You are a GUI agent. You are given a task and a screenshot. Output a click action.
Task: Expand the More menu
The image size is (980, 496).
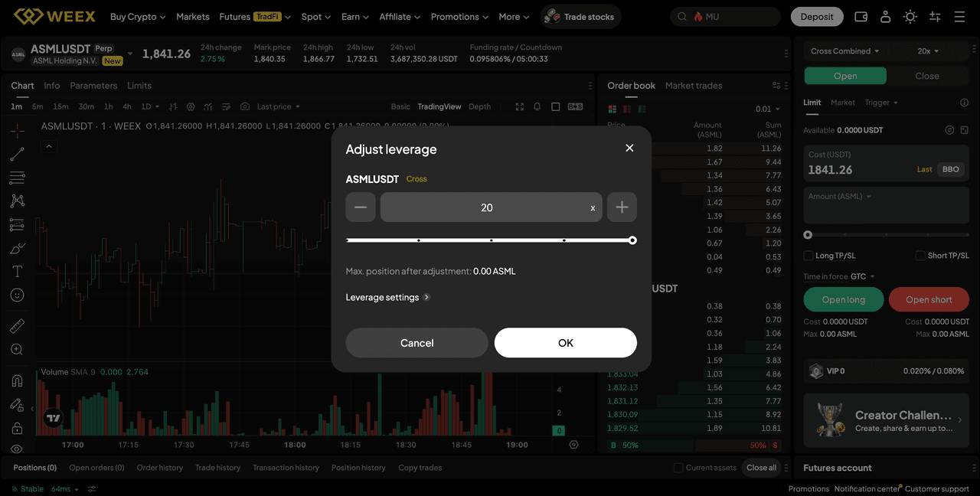coord(514,17)
